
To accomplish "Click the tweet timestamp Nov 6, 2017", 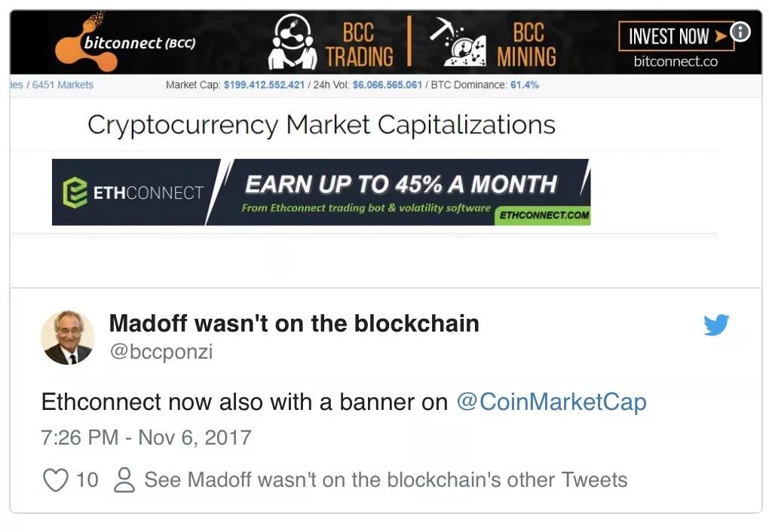I will pos(146,438).
